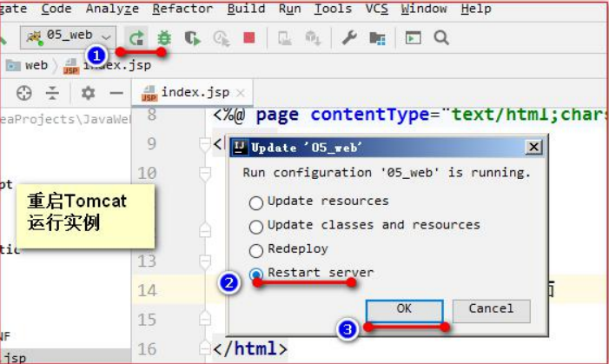Viewport: 609px width, 364px height.
Task: Click the Cancel button
Action: [492, 311]
